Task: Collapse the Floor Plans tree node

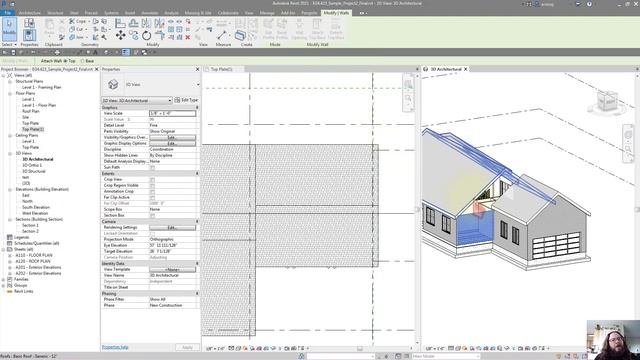Action: click(x=10, y=93)
